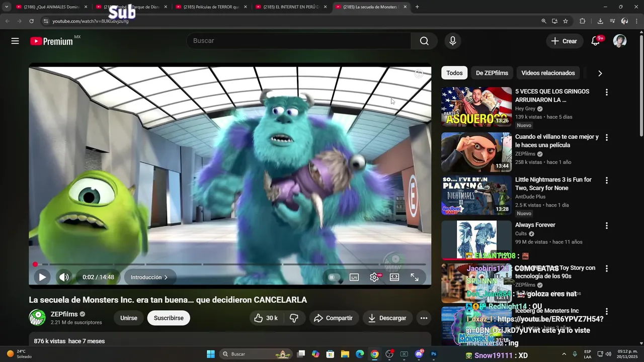
Task: Select the Todos filter chip
Action: click(x=454, y=73)
